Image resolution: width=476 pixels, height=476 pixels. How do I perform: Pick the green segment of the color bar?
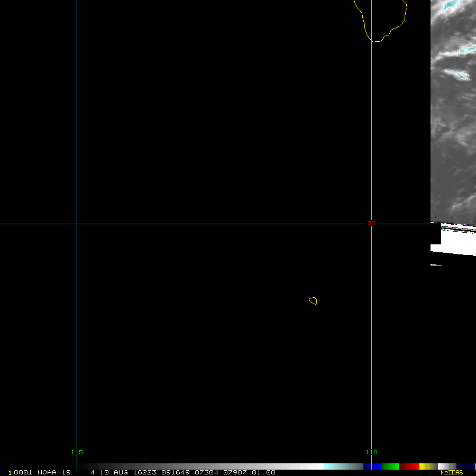click(390, 466)
